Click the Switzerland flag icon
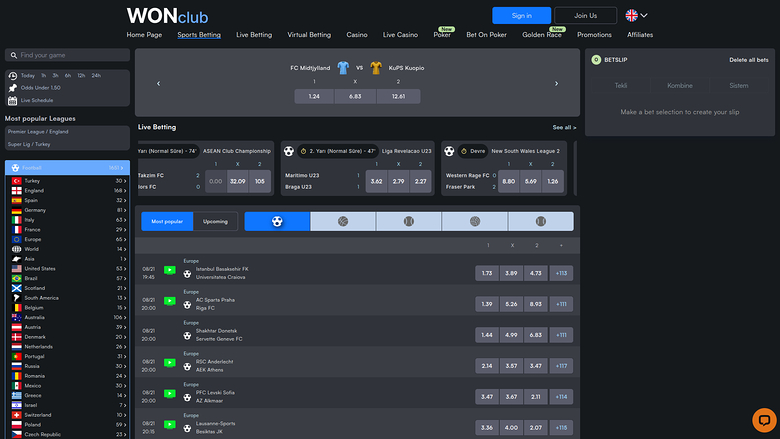This screenshot has height=439, width=780. (x=16, y=415)
